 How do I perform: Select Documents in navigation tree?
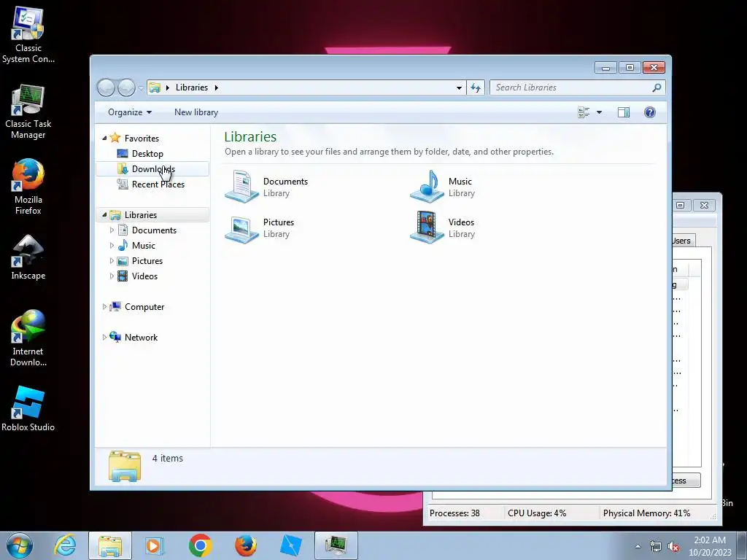154,230
